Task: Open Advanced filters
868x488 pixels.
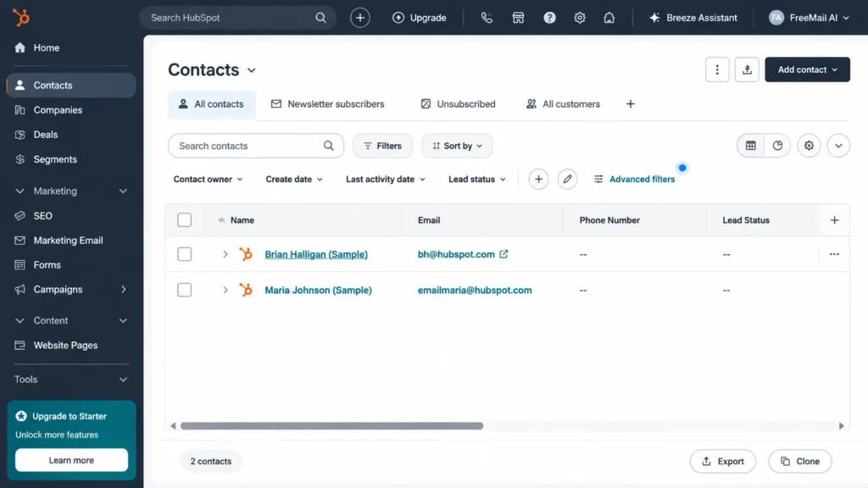Action: pyautogui.click(x=634, y=180)
